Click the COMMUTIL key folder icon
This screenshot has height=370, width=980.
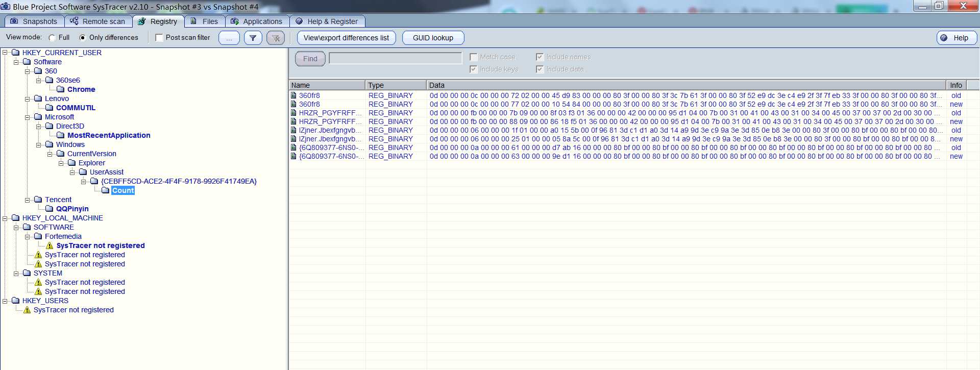click(50, 108)
